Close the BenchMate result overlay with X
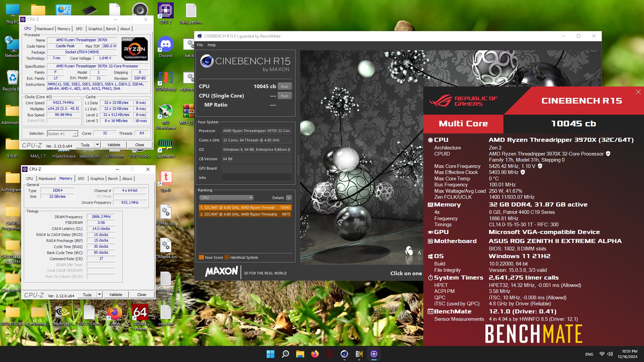Image resolution: width=644 pixels, height=362 pixels. [638, 92]
